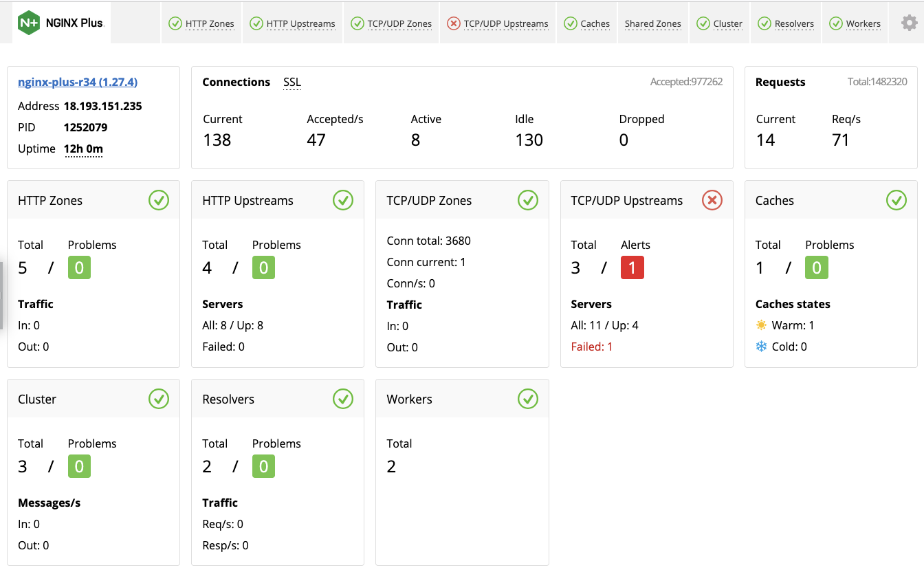This screenshot has height=570, width=924.
Task: Switch to TCP/UDP Upstreams tab
Action: pos(498,23)
